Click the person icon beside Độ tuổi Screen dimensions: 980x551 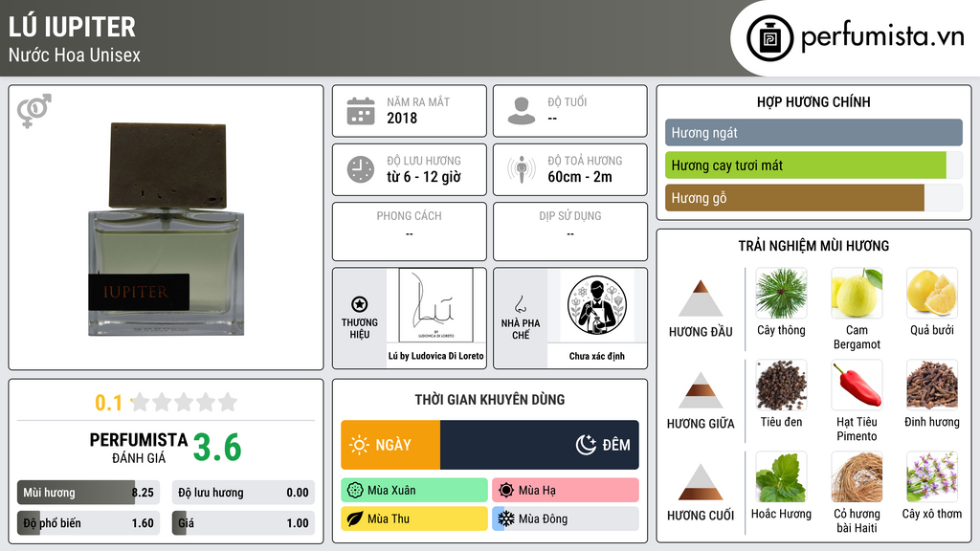point(522,111)
